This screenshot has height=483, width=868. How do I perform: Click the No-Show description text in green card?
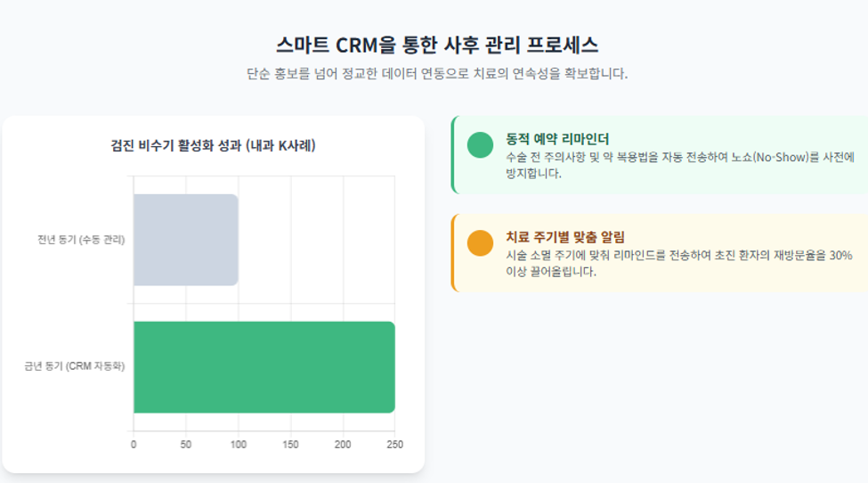(680, 165)
